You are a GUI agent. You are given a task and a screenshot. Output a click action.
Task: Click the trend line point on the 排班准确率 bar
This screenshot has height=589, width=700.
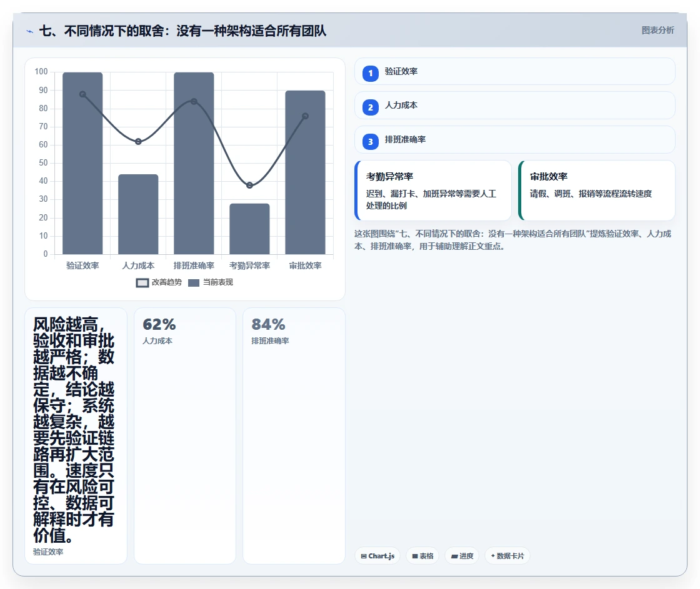coord(194,101)
